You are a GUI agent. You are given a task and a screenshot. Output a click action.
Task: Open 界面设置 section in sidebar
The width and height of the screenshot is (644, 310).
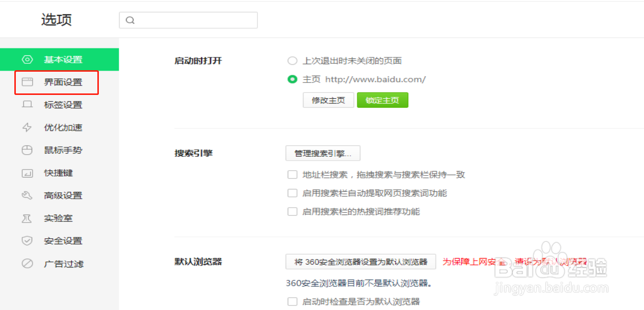coord(59,82)
